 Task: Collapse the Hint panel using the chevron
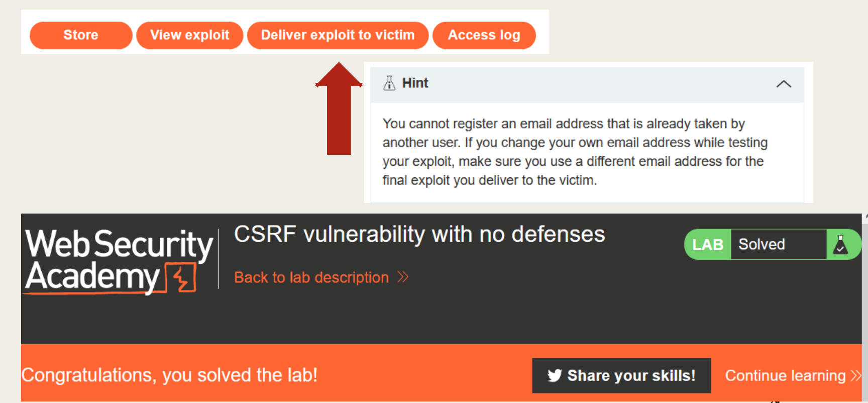[783, 84]
